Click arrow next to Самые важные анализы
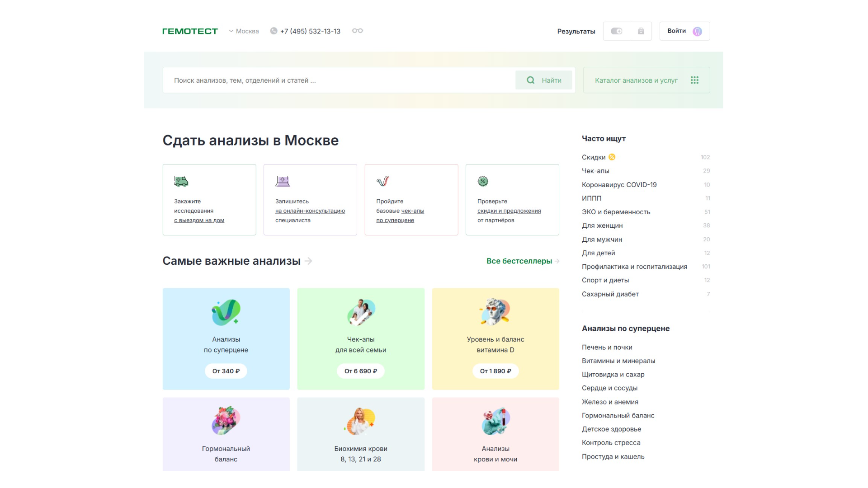This screenshot has height=488, width=868. click(x=309, y=261)
